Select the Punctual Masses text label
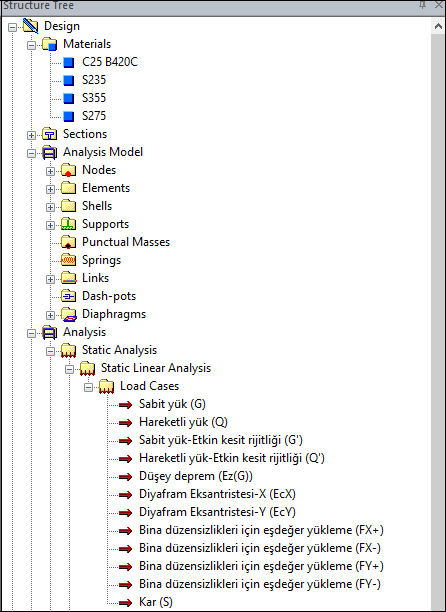446x612 pixels. click(x=126, y=242)
